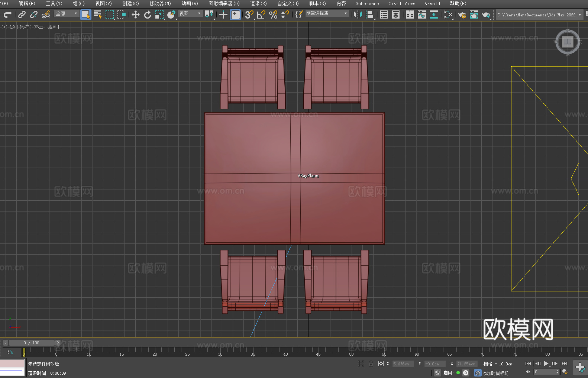
Task: Click the Z coordinate field
Action: [x=467, y=364]
